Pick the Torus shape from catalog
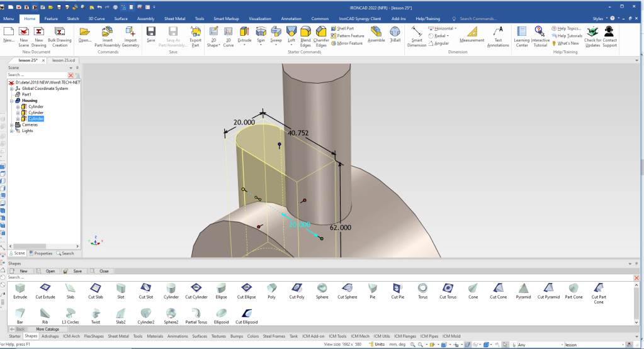The width and height of the screenshot is (644, 349). [x=424, y=288]
